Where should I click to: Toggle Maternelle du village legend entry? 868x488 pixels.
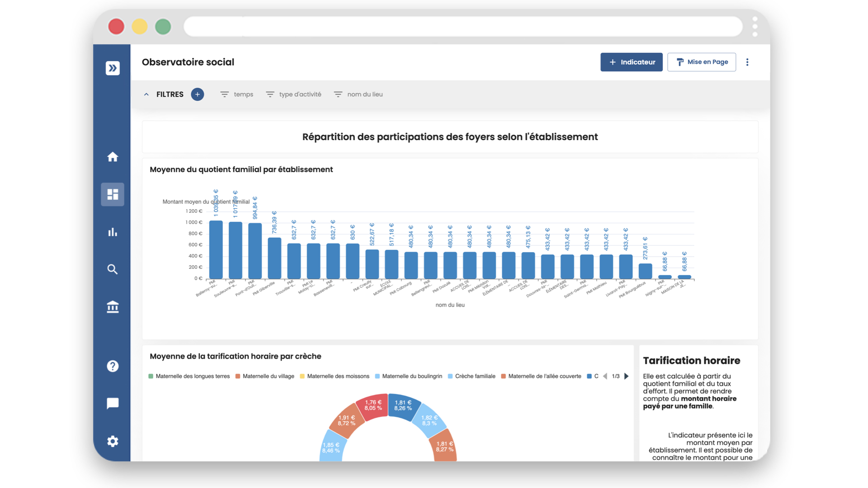tap(265, 376)
